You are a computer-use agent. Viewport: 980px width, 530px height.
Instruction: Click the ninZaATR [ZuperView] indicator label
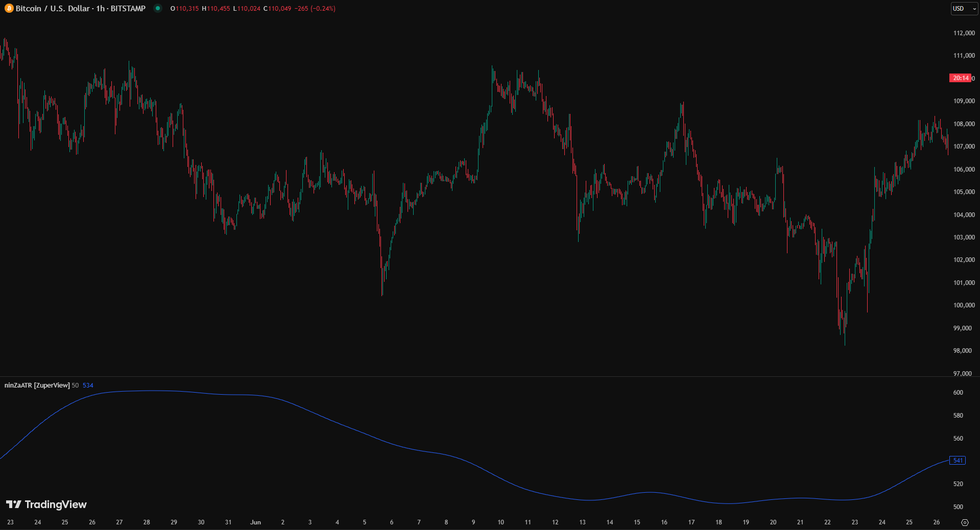coord(37,386)
